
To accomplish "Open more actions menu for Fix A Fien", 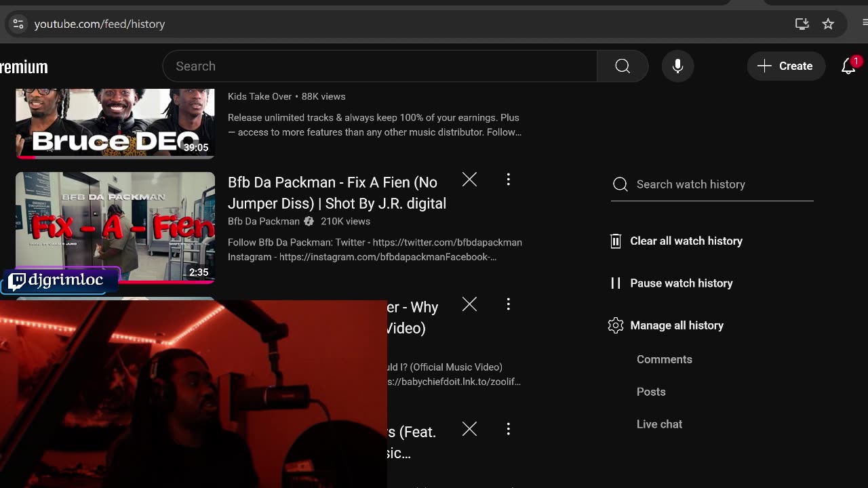I will pyautogui.click(x=508, y=180).
